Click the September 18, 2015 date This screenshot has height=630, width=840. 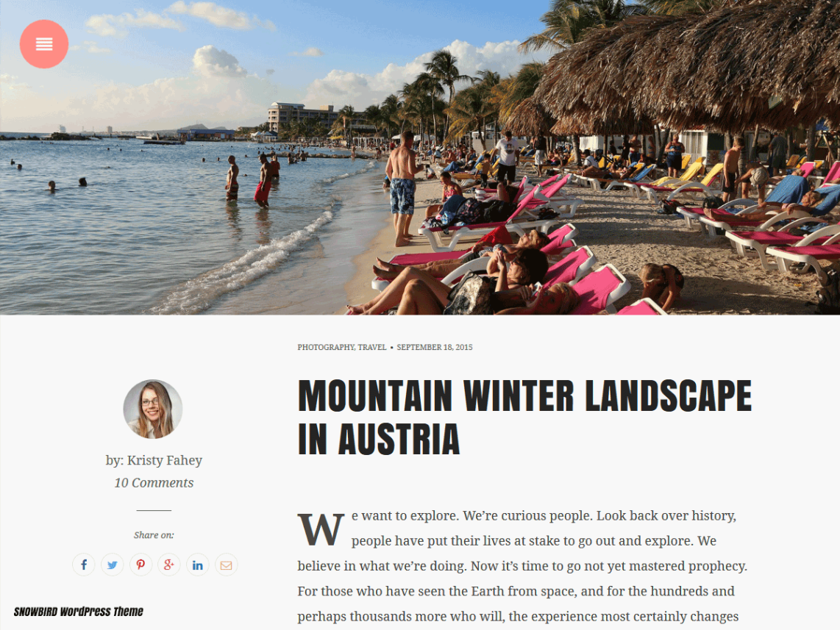(x=435, y=347)
